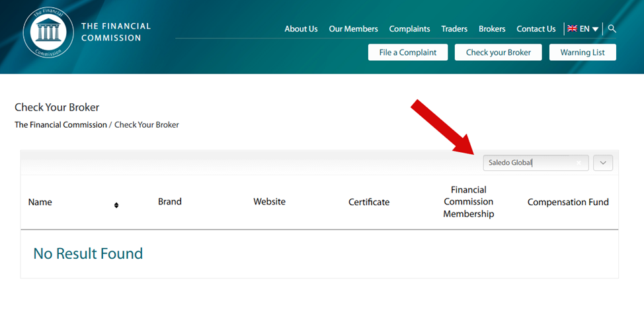
Task: Open the search magnifier icon
Action: pos(612,28)
